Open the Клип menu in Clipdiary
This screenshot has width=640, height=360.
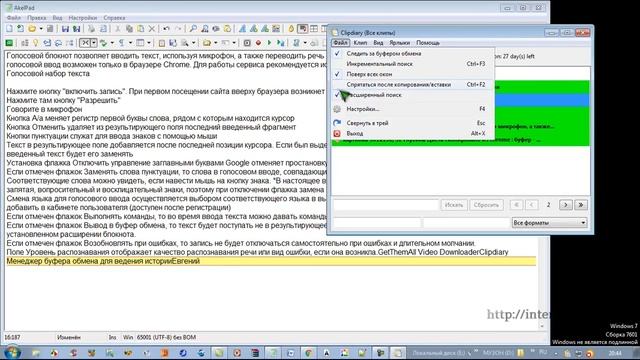360,43
